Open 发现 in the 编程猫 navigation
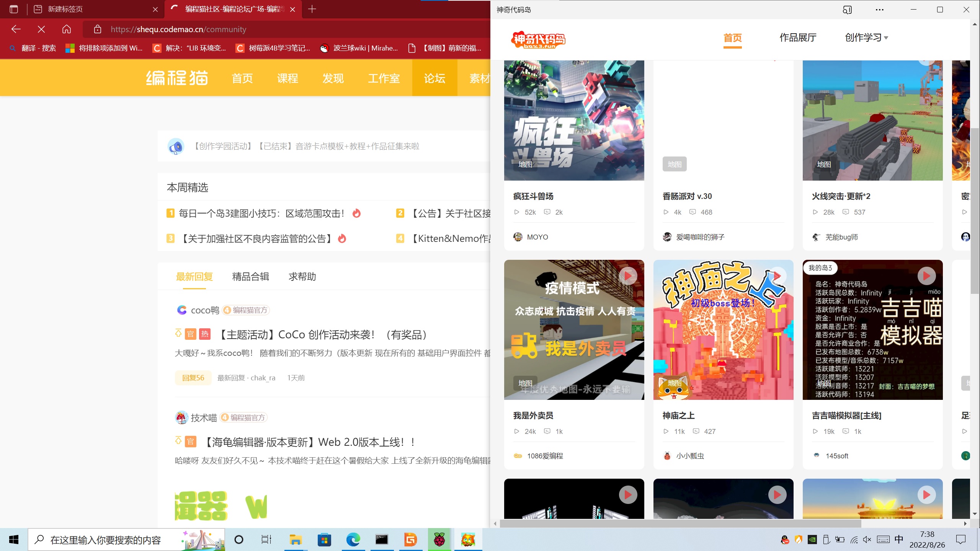Image resolution: width=980 pixels, height=551 pixels. pyautogui.click(x=333, y=78)
